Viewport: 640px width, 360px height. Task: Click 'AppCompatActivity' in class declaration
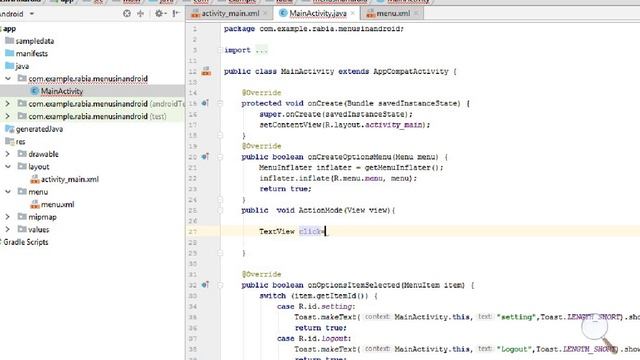click(x=411, y=71)
